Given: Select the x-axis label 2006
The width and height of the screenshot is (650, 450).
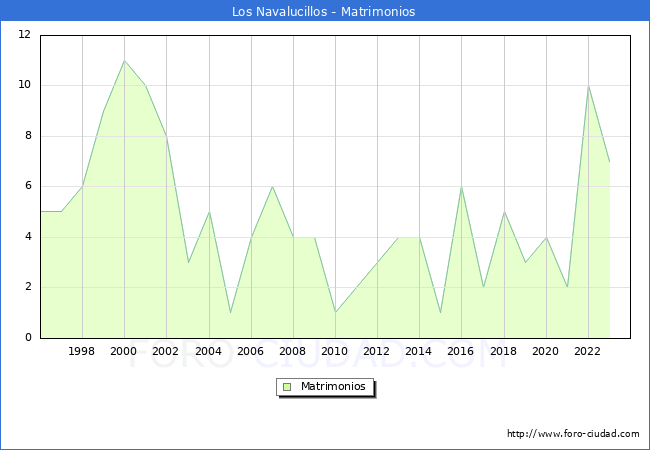Looking at the screenshot, I should pyautogui.click(x=250, y=351).
